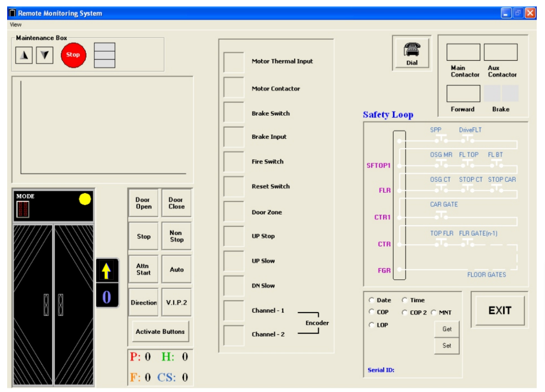Click the Main Contactor status box
Screen dimensions: 545x392
click(x=463, y=52)
